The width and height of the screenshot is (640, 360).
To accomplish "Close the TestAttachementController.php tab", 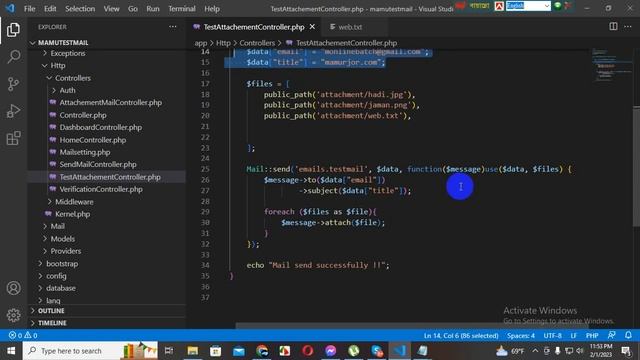I will (312, 27).
